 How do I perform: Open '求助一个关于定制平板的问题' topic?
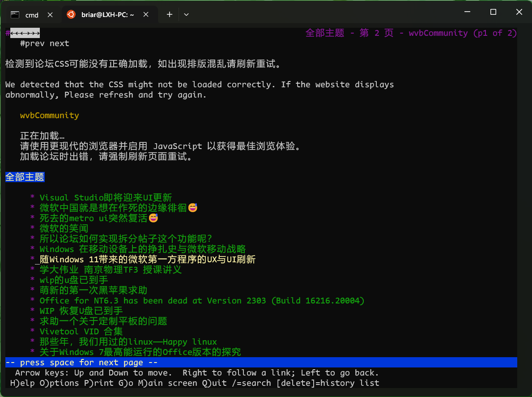(x=103, y=321)
